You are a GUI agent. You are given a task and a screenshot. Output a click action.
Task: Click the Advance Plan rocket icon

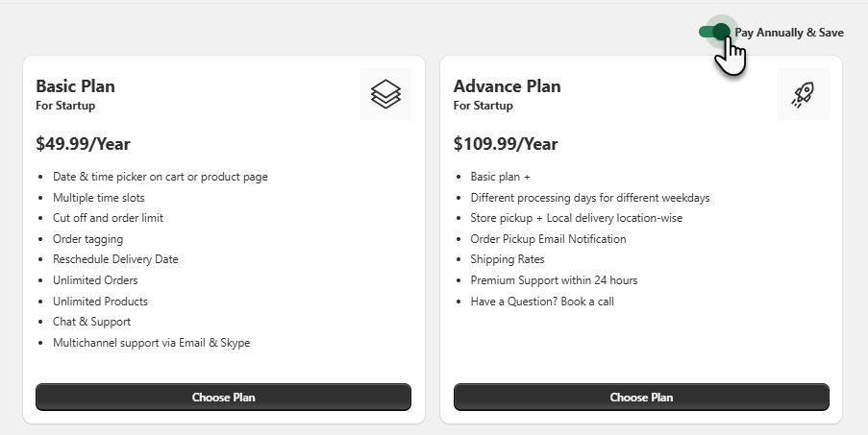point(803,94)
